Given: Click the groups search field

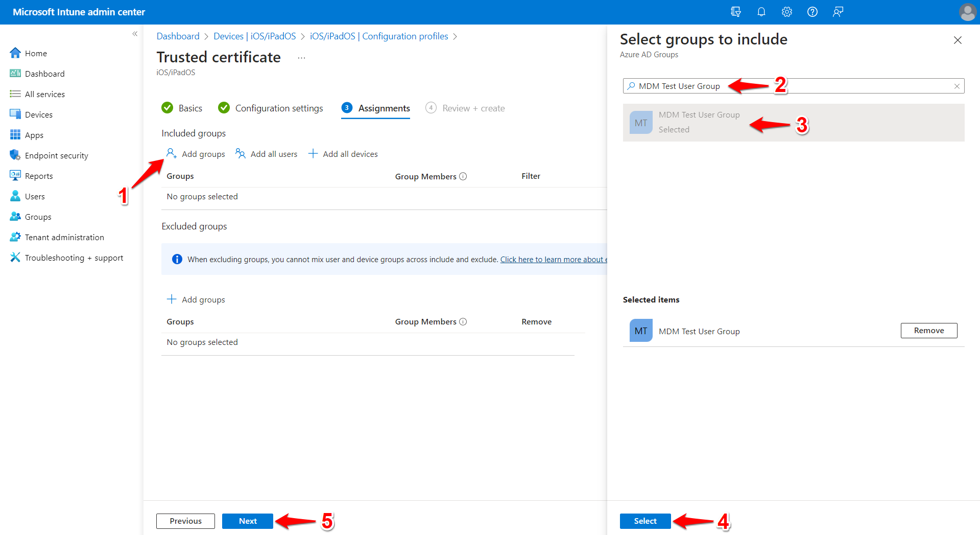Looking at the screenshot, I should click(x=794, y=86).
